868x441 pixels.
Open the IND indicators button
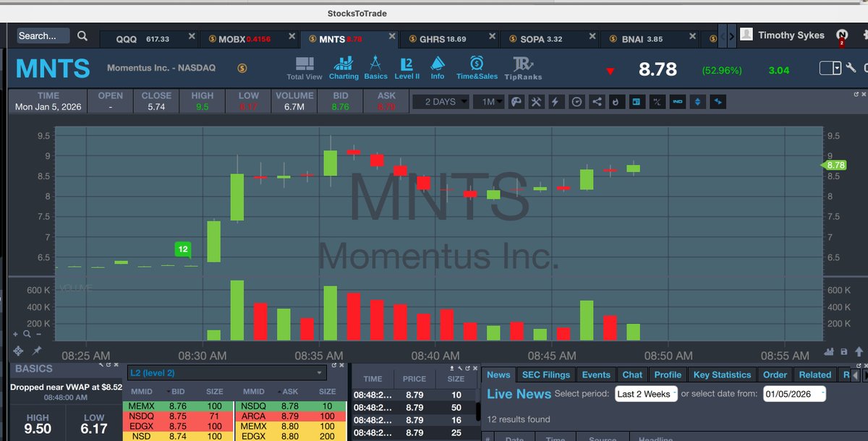677,102
